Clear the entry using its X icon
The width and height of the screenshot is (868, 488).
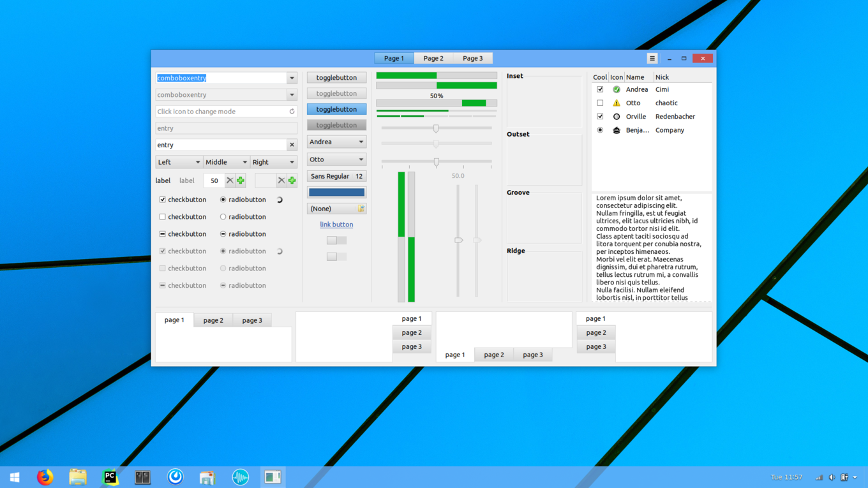[x=292, y=145]
